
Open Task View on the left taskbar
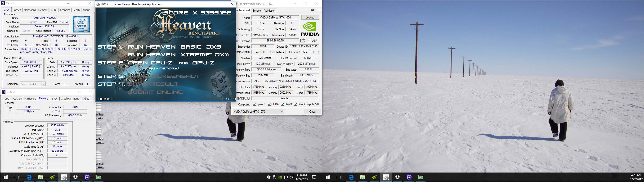17,177
